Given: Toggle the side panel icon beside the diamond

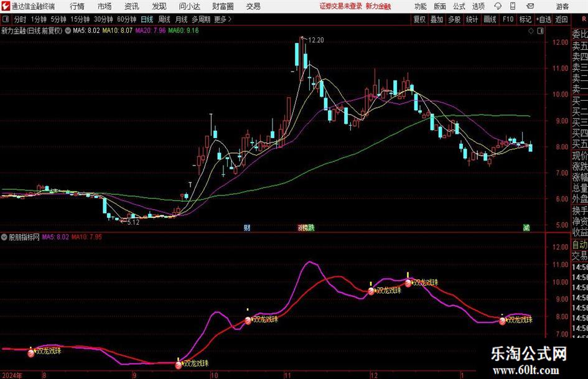Looking at the screenshot, I should coord(540,31).
